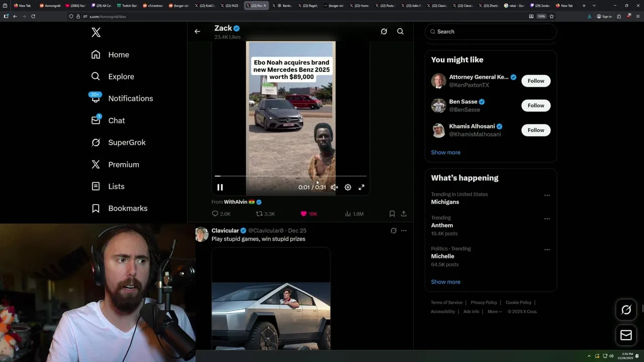Open the Michelle trending topic
644x362 pixels.
pyautogui.click(x=442, y=256)
